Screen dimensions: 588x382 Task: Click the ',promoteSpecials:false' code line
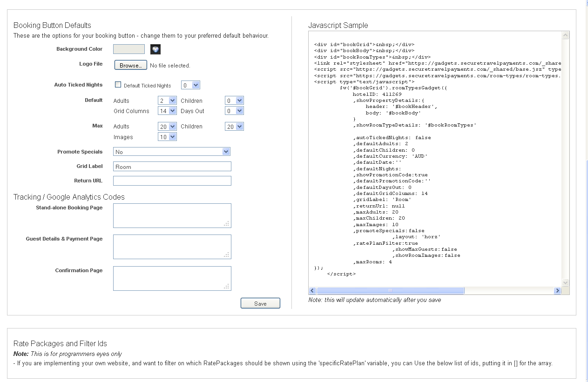point(389,231)
